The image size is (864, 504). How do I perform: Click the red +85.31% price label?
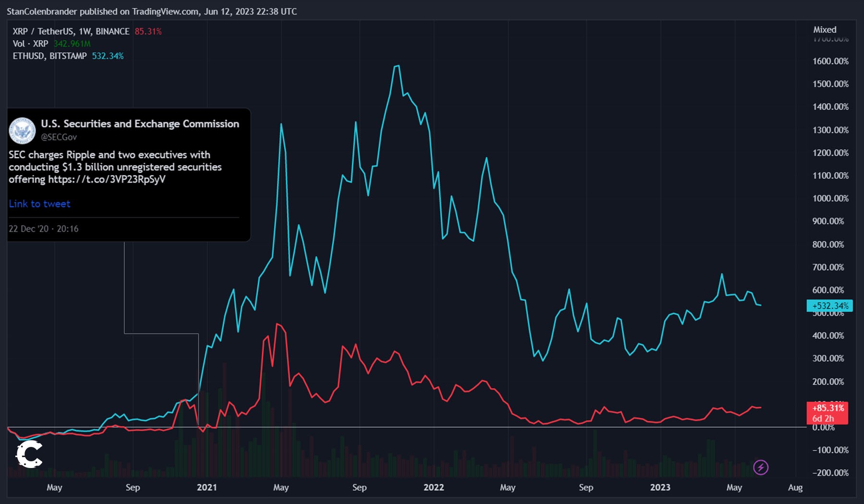828,408
